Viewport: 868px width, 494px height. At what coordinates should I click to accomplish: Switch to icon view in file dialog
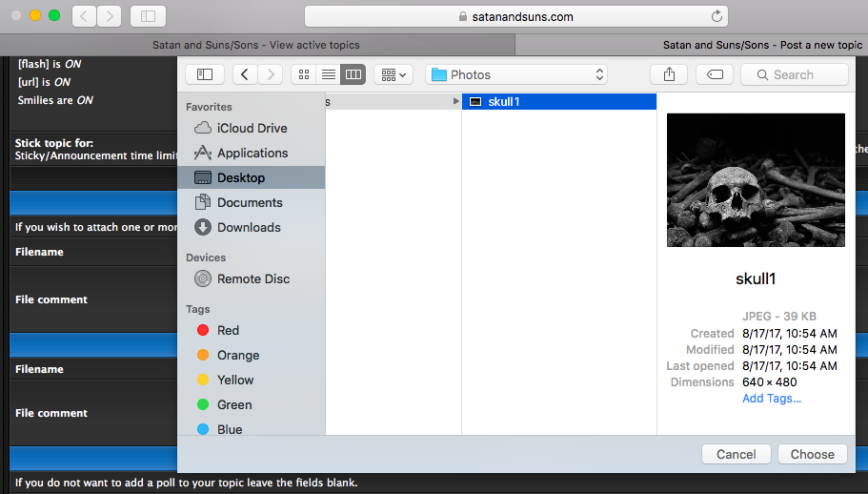tap(304, 74)
